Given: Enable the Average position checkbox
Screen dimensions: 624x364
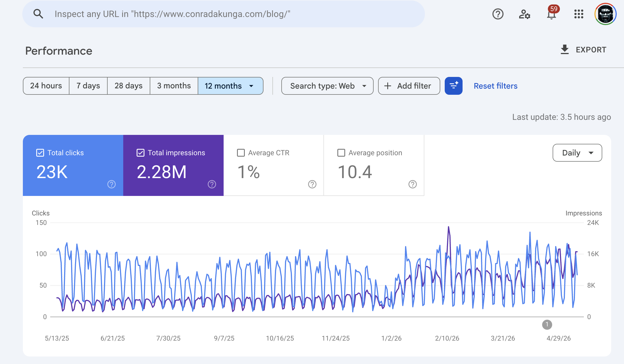Looking at the screenshot, I should tap(341, 153).
